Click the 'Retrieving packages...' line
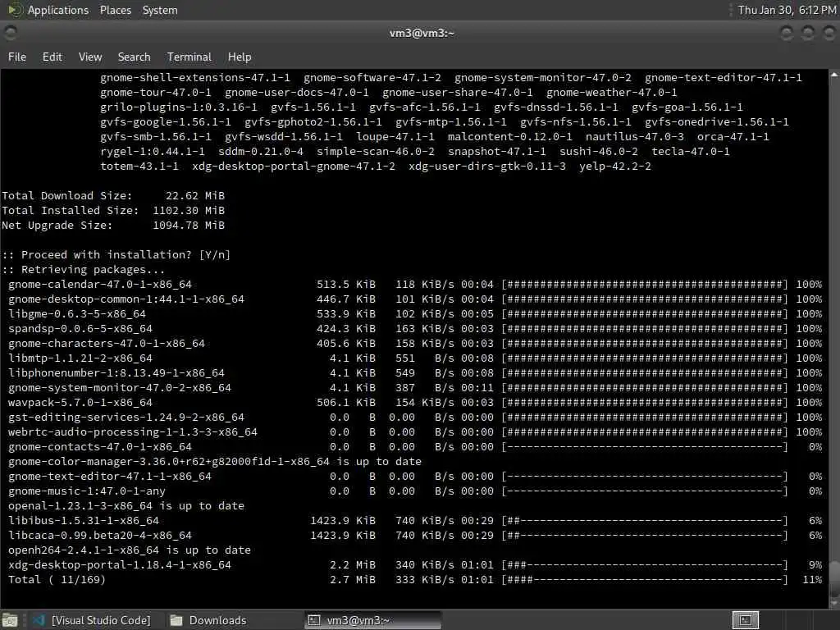Image resolution: width=840 pixels, height=630 pixels. [83, 269]
